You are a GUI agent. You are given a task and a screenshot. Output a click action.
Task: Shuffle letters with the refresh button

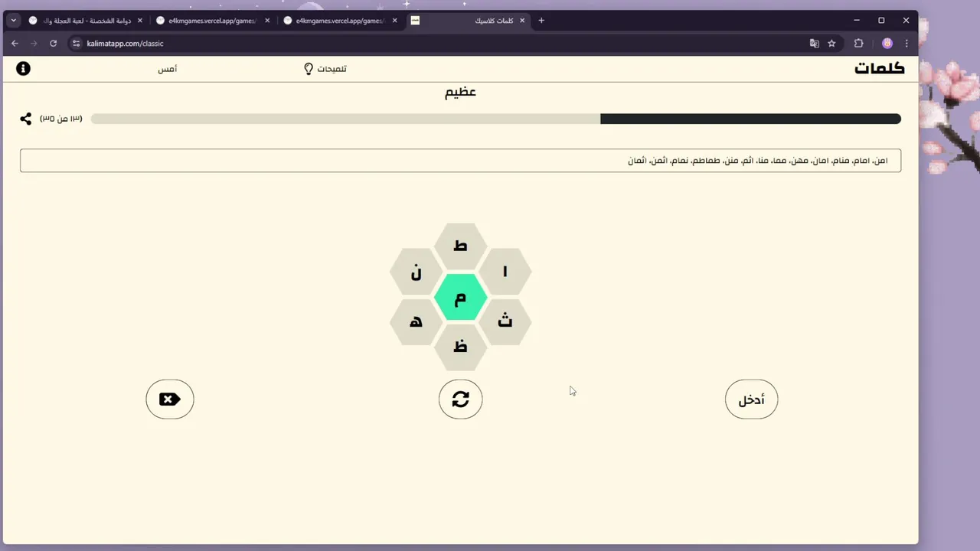pyautogui.click(x=460, y=399)
